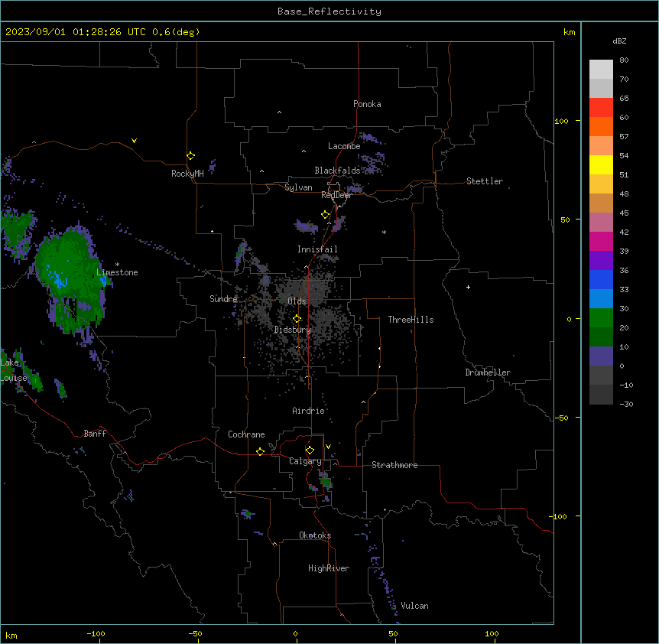The width and height of the screenshot is (659, 644).
Task: Click the yellow V marker northeast of Calgary
Action: tap(328, 447)
